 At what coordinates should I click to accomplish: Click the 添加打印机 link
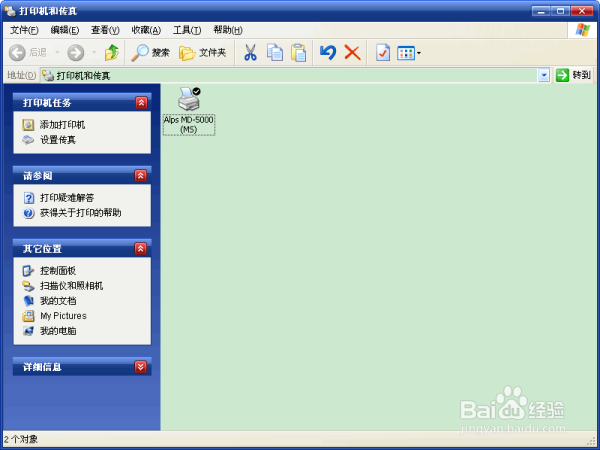click(62, 125)
